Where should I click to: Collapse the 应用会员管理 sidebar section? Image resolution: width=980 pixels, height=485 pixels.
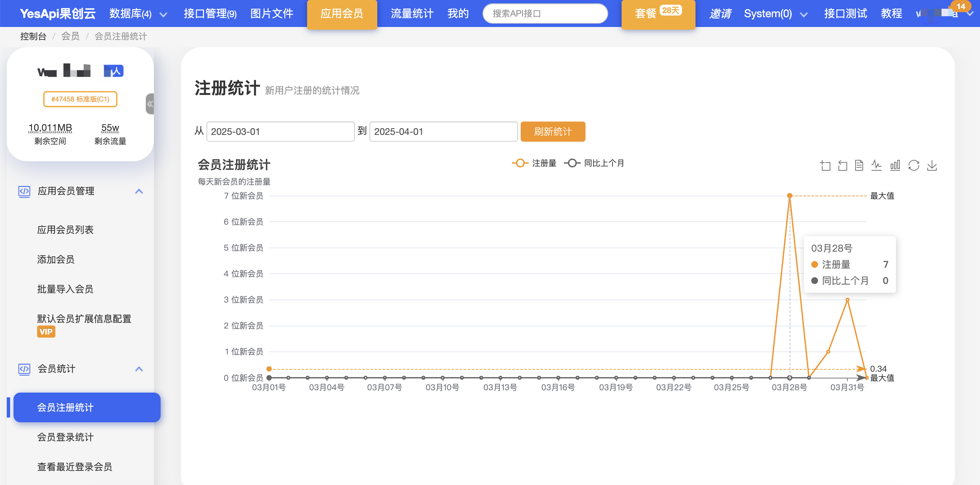coord(139,191)
